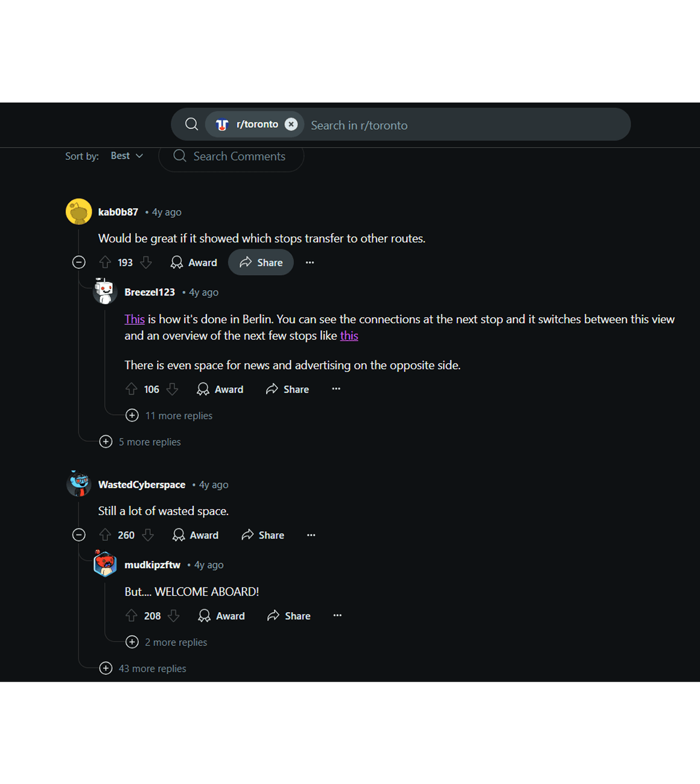Open more options on mudkipzftw's reply

pyautogui.click(x=337, y=616)
